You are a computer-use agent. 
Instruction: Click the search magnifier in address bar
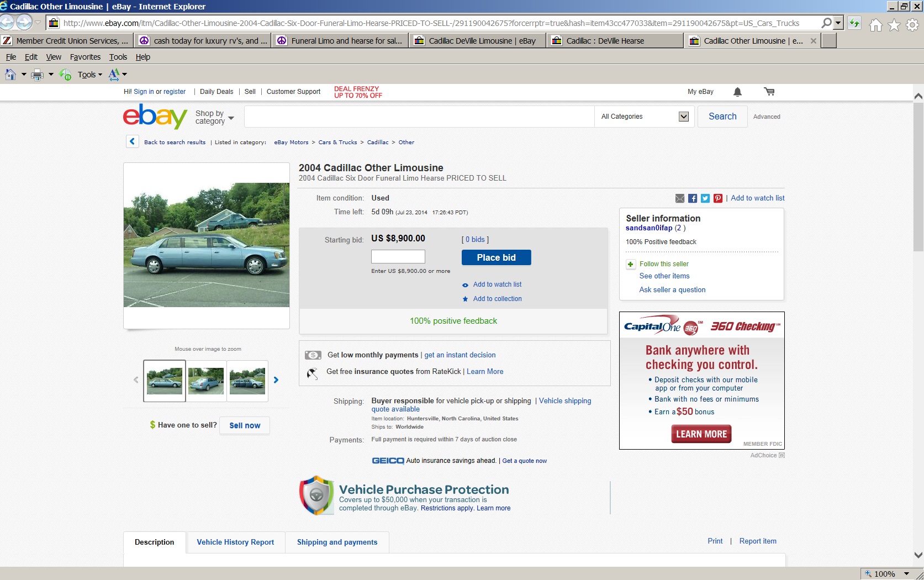(826, 23)
